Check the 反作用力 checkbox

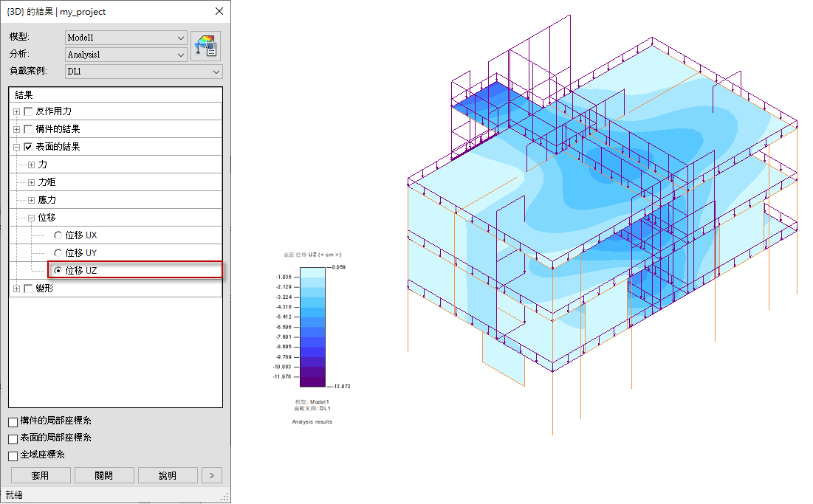pos(28,111)
